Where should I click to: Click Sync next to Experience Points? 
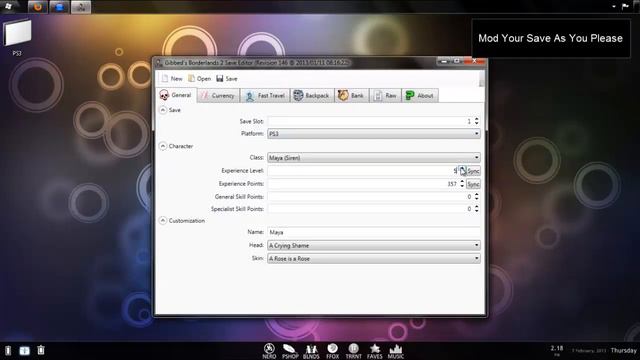click(x=473, y=184)
